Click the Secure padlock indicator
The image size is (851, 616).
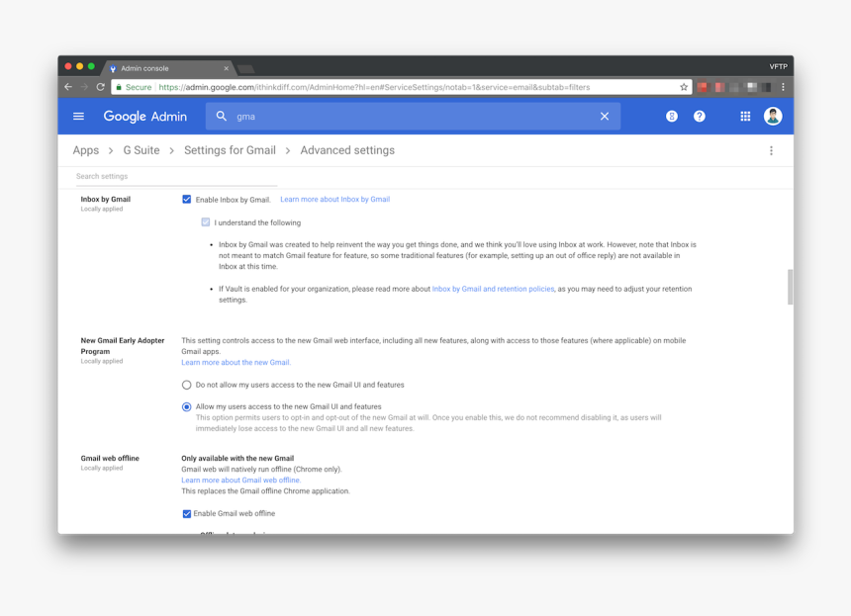(x=134, y=87)
